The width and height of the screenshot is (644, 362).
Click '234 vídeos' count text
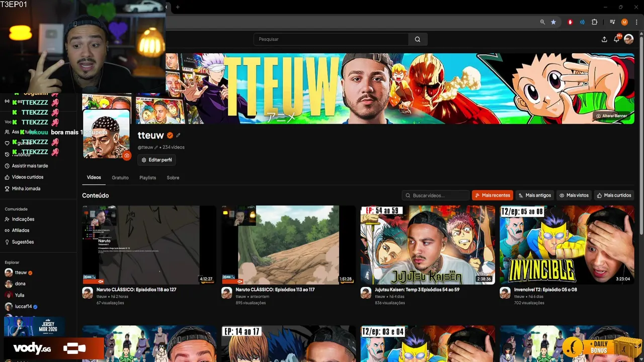coord(174,147)
